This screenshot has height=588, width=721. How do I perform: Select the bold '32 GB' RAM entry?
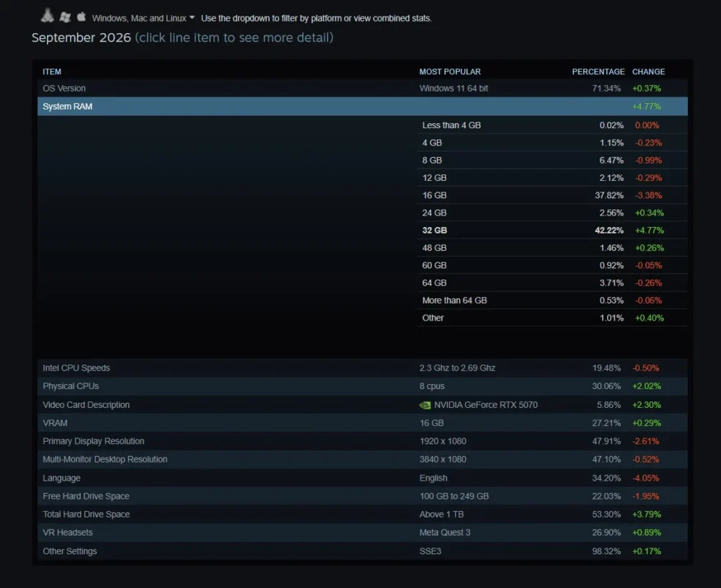(435, 230)
